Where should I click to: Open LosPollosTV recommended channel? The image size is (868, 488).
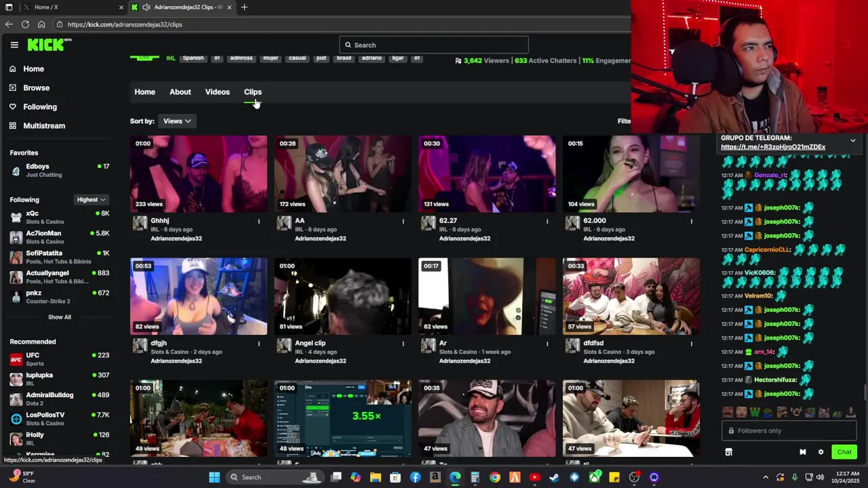point(60,419)
